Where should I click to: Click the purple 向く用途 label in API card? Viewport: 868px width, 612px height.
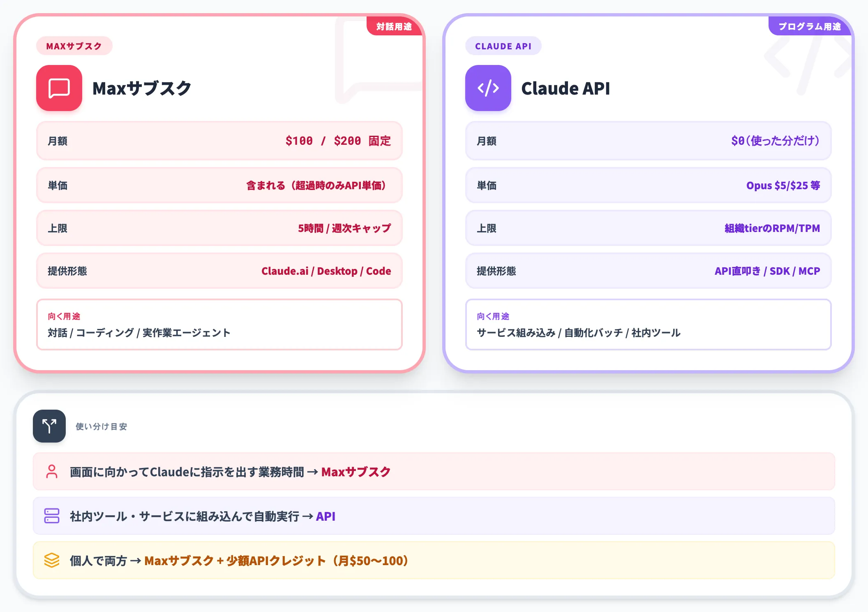[493, 316]
